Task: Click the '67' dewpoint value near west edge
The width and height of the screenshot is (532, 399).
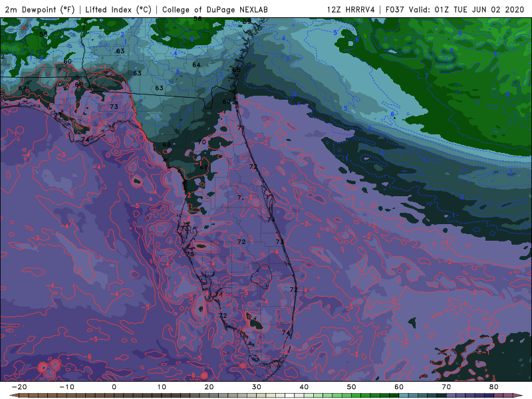Action: pos(22,88)
